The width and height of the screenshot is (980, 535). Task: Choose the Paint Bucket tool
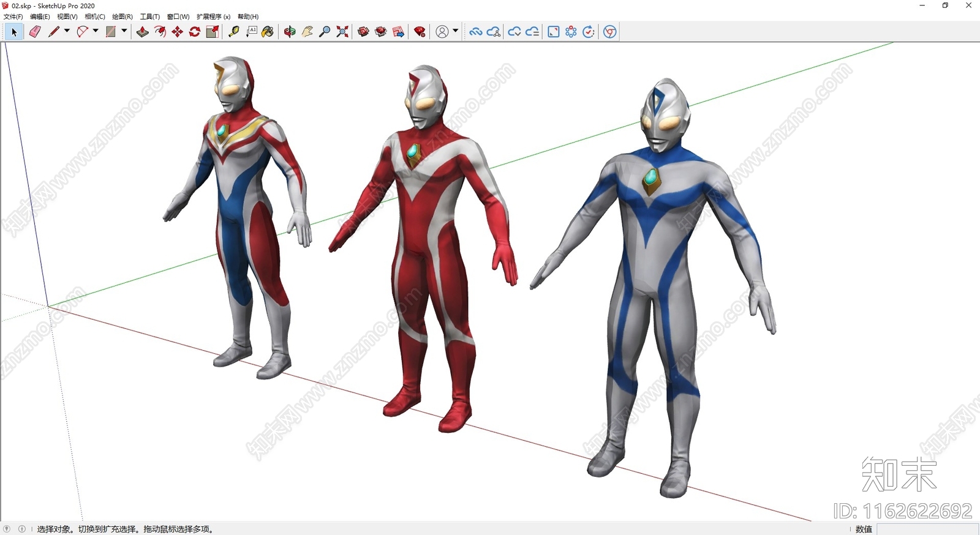coord(268,32)
